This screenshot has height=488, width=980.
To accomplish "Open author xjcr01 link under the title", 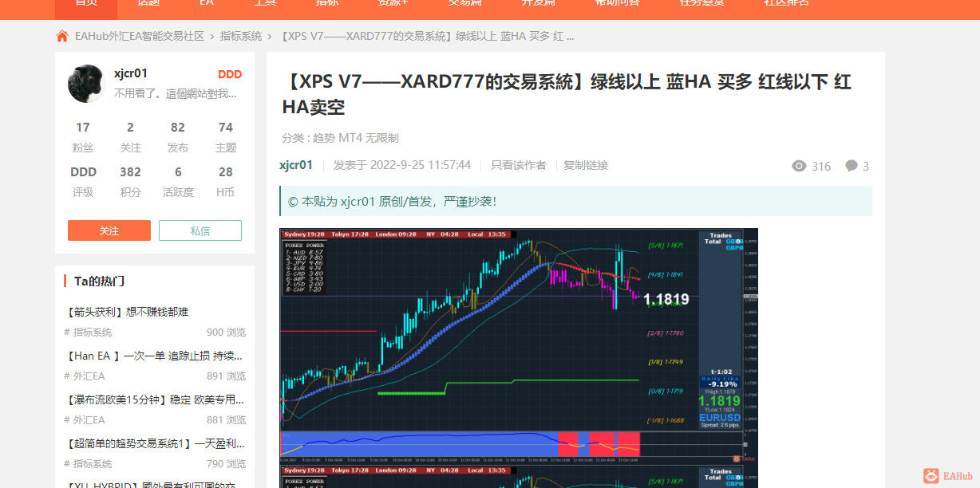I will (x=296, y=165).
